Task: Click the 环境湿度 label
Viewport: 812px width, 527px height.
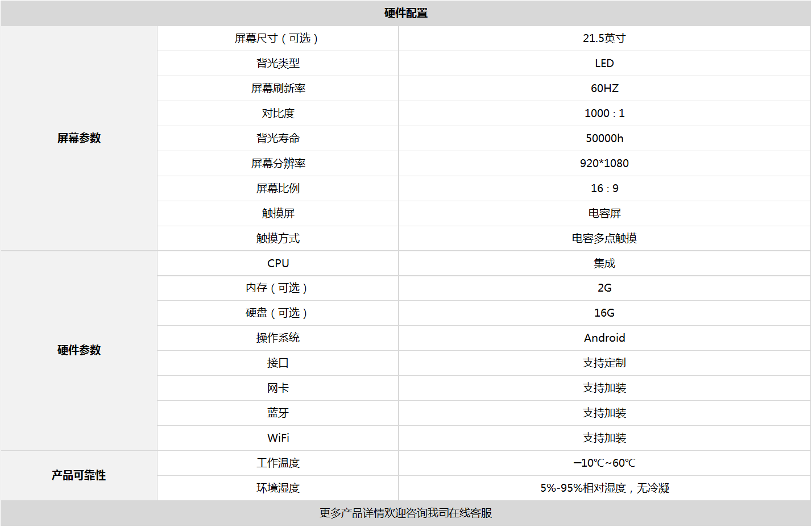Action: [x=278, y=488]
